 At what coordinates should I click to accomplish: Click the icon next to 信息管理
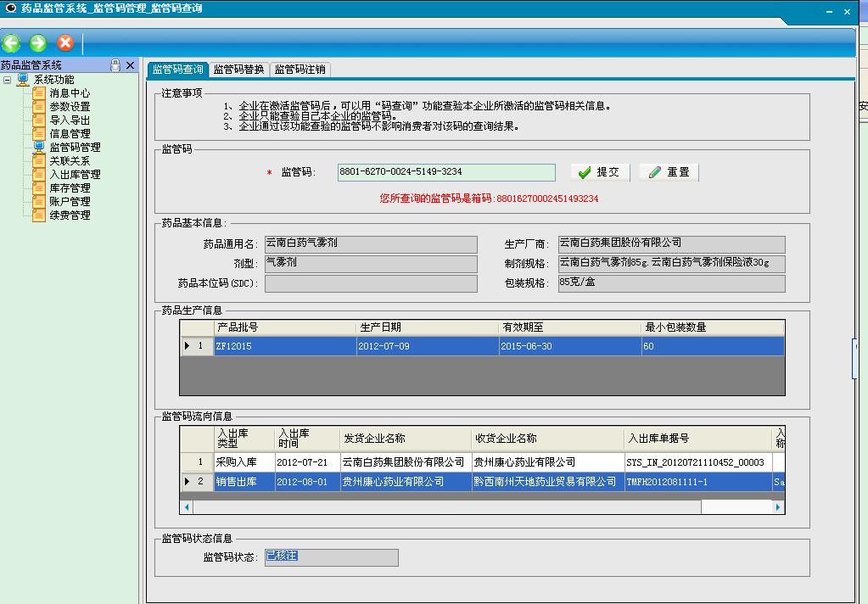39,133
